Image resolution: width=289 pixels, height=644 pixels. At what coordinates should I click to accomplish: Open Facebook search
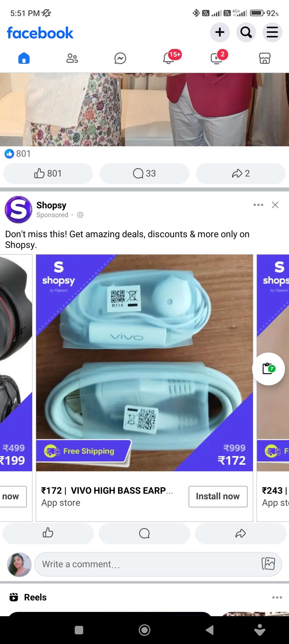point(246,32)
